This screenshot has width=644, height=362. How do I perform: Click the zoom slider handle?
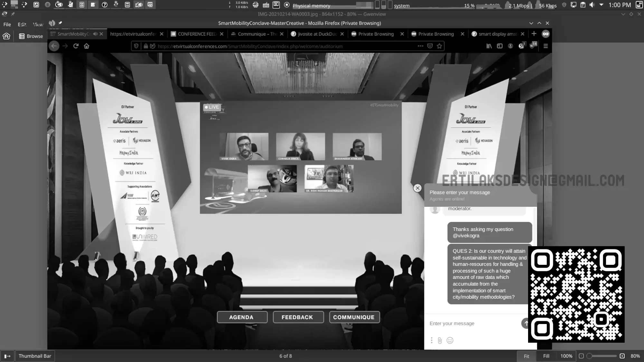click(589, 356)
